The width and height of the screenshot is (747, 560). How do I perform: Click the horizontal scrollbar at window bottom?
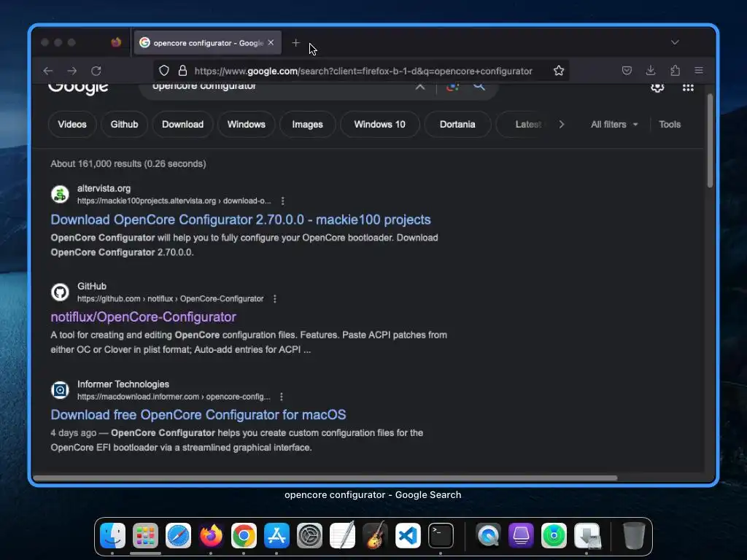coord(325,478)
